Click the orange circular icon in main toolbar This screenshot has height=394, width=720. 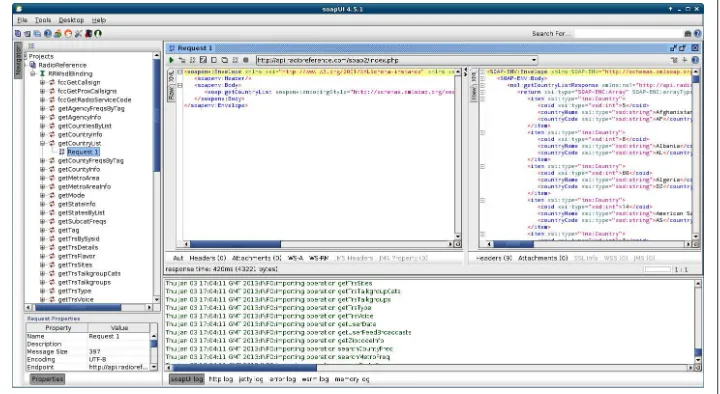tap(68, 34)
